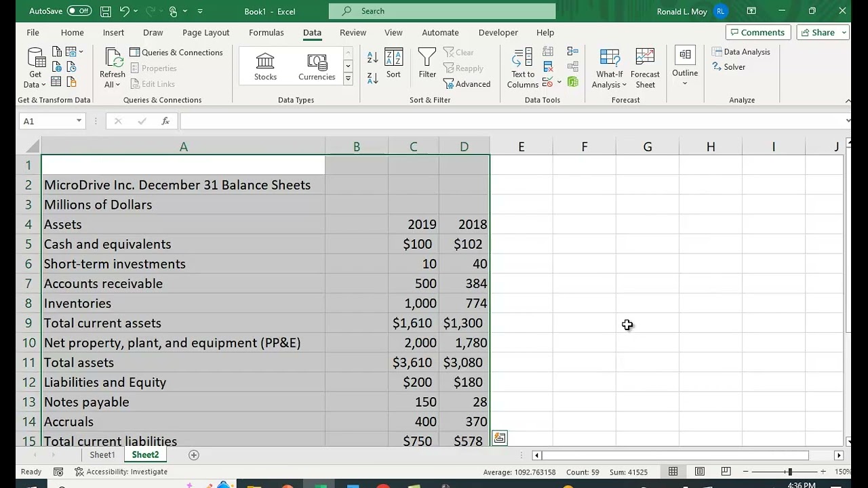
Task: Switch to the Home tab
Action: coord(72,33)
